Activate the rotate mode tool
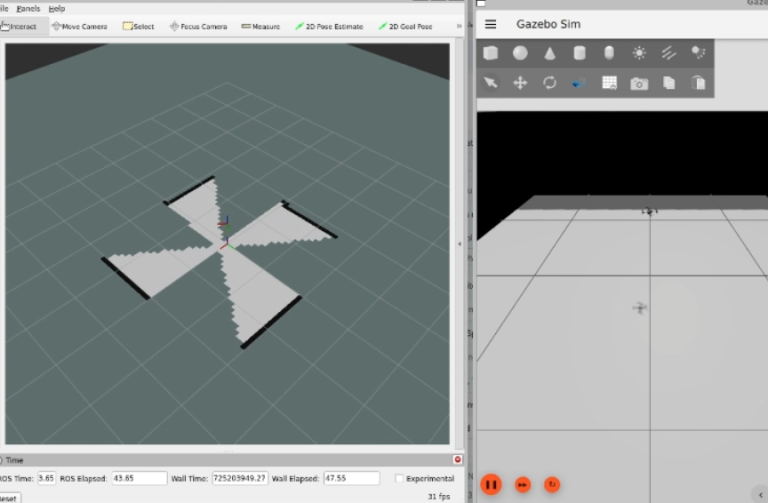This screenshot has width=768, height=503. [x=550, y=83]
